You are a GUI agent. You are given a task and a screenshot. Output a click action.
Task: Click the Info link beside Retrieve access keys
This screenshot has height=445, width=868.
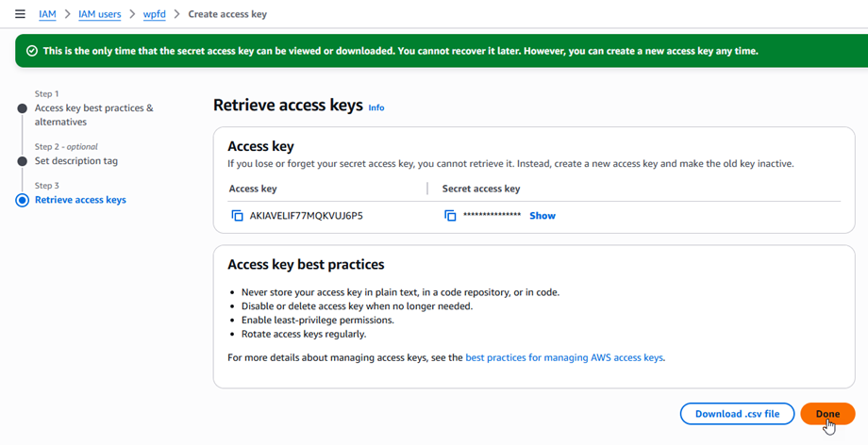click(376, 107)
